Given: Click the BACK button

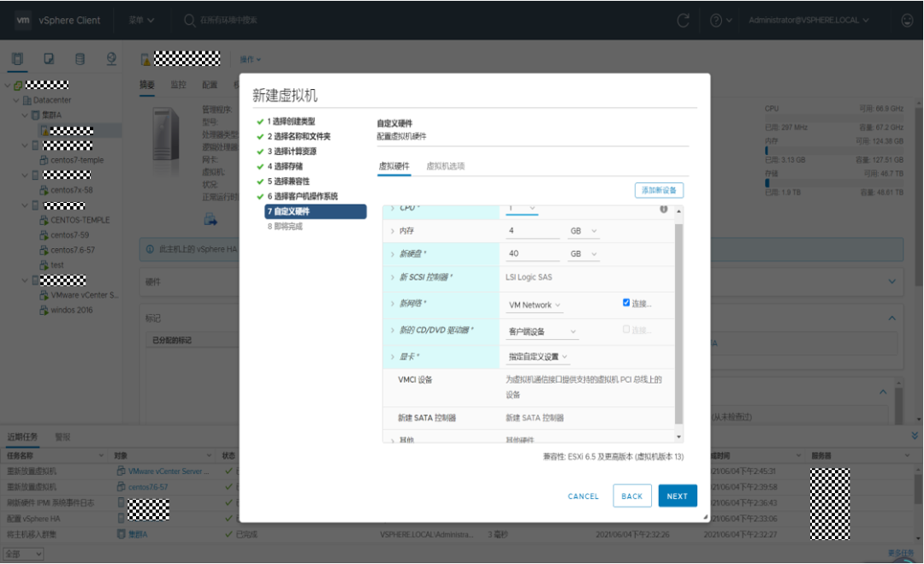Looking at the screenshot, I should 632,496.
